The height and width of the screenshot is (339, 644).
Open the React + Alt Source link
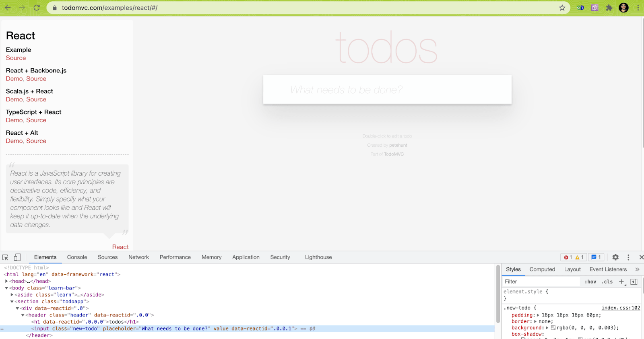36,141
